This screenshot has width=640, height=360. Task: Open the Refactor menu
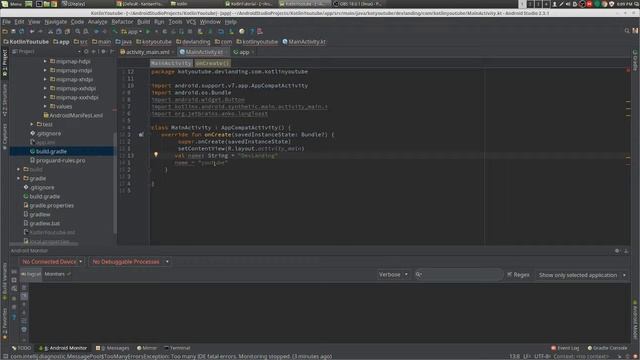point(122,22)
